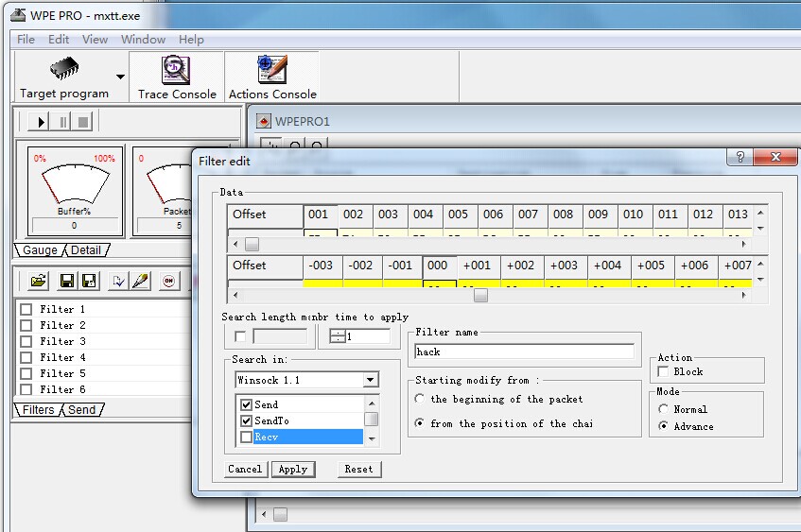Open the Window menu

pyautogui.click(x=143, y=40)
